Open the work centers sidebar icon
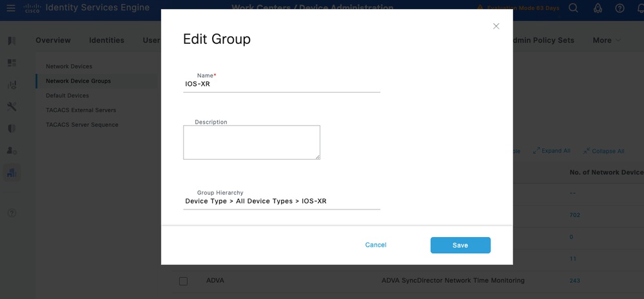Screen dimensions: 644x299 [12, 173]
